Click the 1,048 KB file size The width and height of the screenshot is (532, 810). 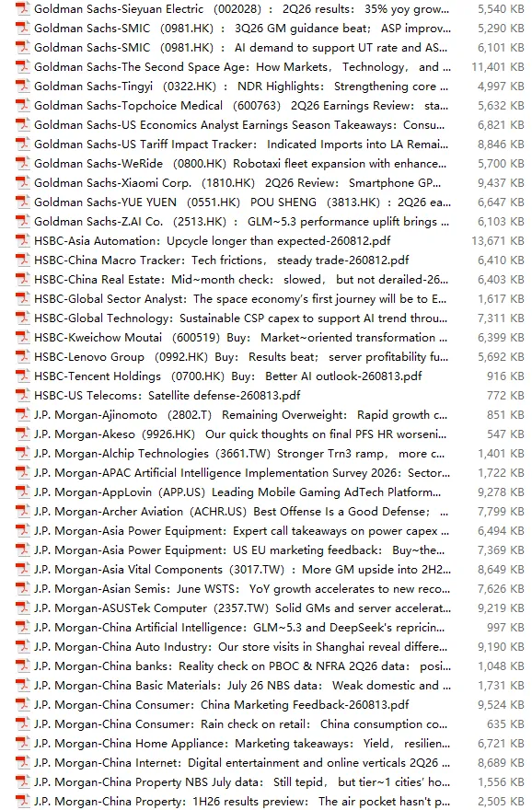[501, 665]
